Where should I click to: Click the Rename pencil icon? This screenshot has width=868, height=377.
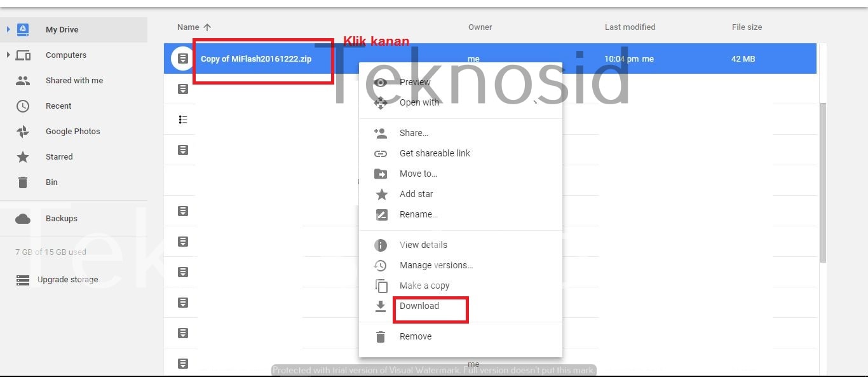(381, 215)
